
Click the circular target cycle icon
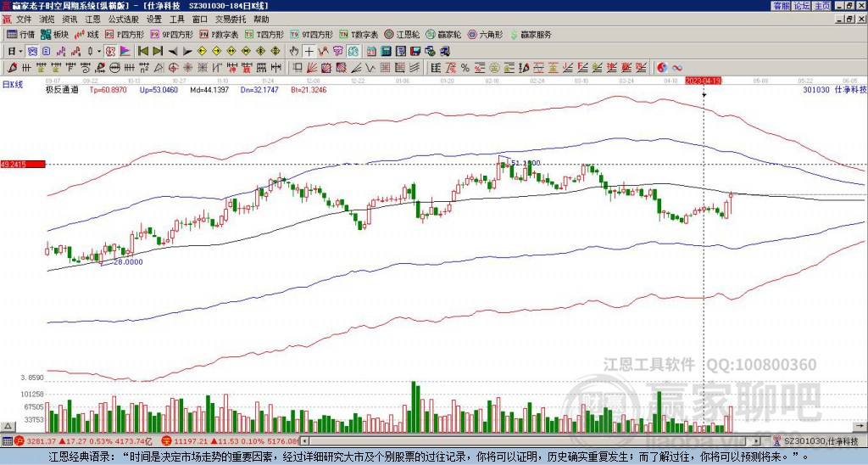[x=172, y=68]
